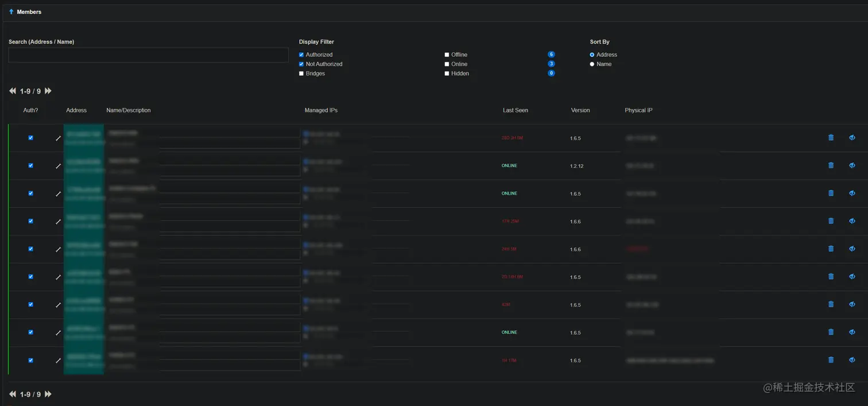Enable the Online display filter

[x=447, y=64]
